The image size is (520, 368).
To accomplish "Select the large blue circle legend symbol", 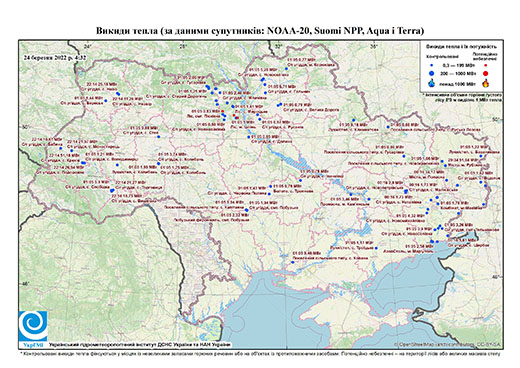I will coord(432,73).
